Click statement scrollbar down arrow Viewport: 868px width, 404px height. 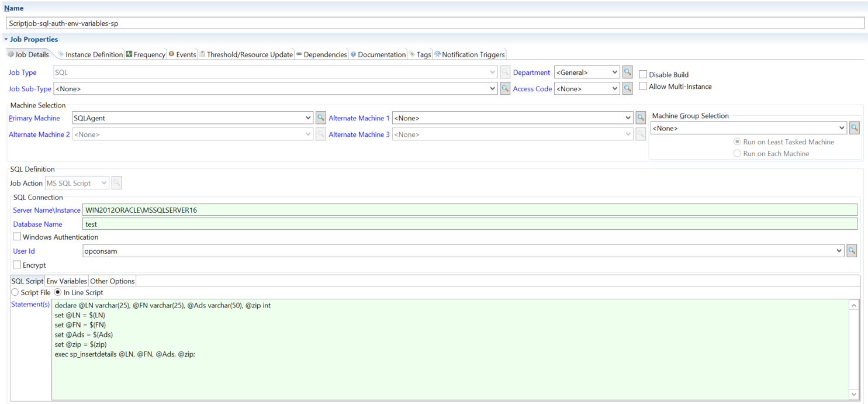(x=854, y=395)
